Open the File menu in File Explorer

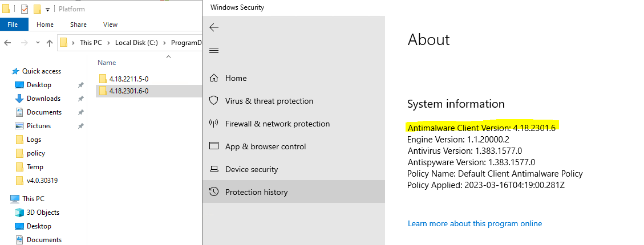point(13,24)
